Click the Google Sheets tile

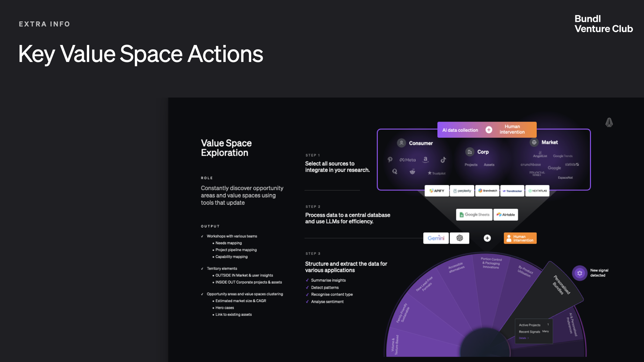click(474, 215)
